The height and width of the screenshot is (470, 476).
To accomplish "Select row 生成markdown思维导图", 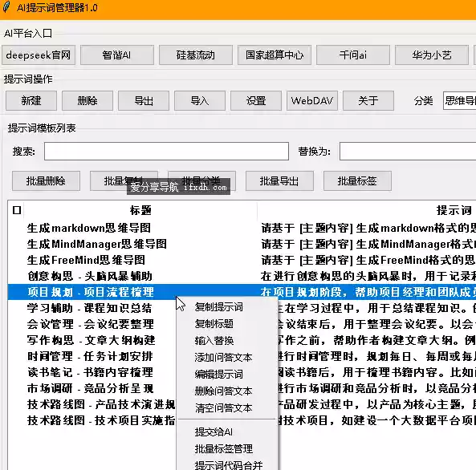I will (x=88, y=228).
